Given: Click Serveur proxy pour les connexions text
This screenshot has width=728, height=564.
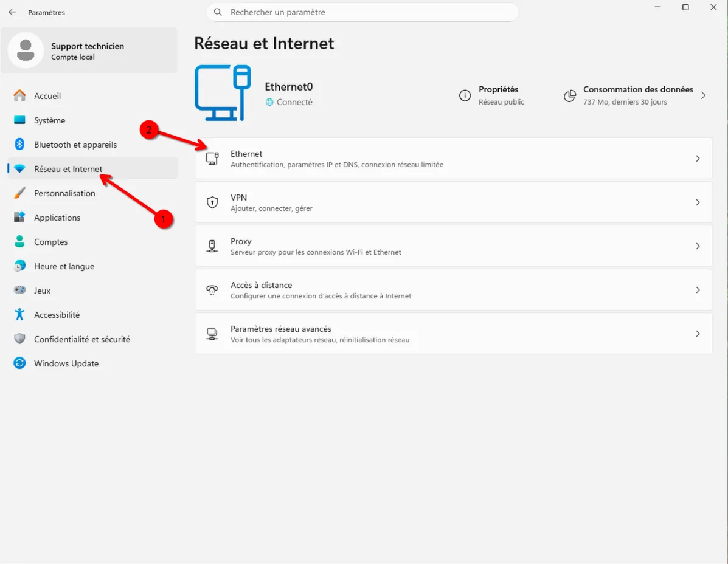Looking at the screenshot, I should coord(316,252).
